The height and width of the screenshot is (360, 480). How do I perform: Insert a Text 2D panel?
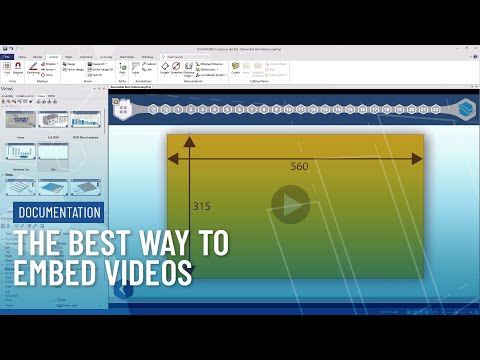[95, 75]
